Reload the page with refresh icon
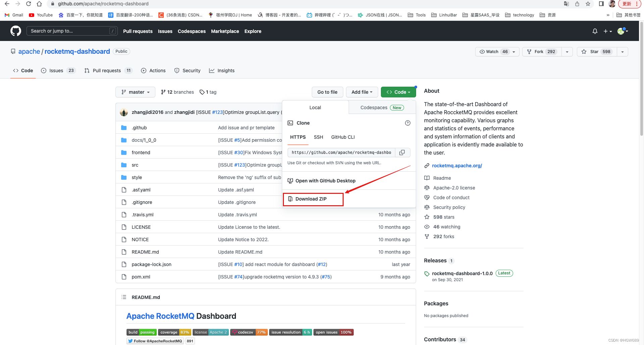The height and width of the screenshot is (345, 644). click(x=29, y=4)
